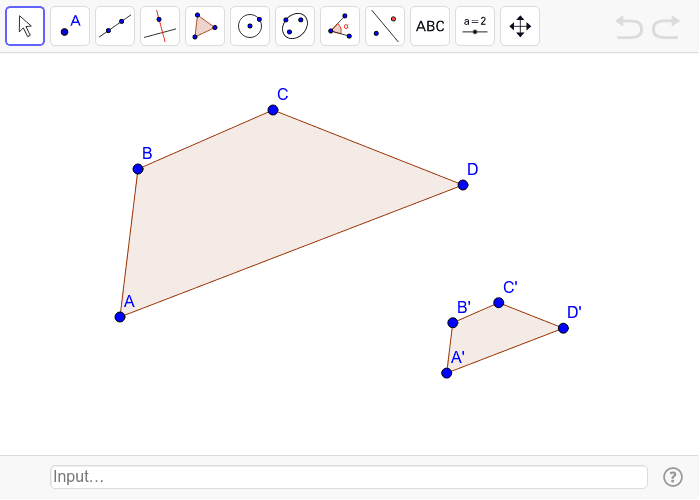This screenshot has height=500, width=700.
Task: Select point C of large quadrilateral
Action: click(273, 110)
